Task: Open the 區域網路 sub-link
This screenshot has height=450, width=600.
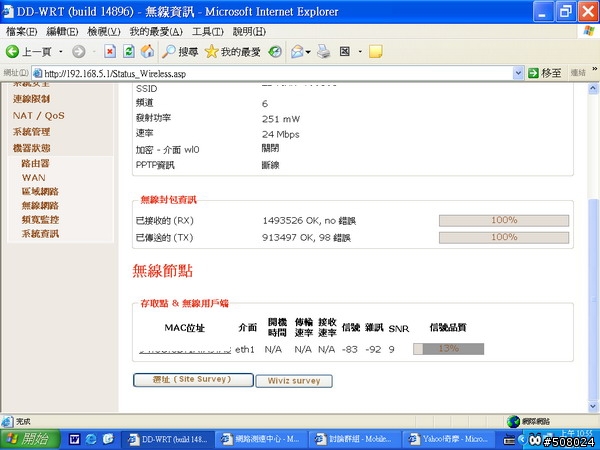Action: tap(40, 192)
